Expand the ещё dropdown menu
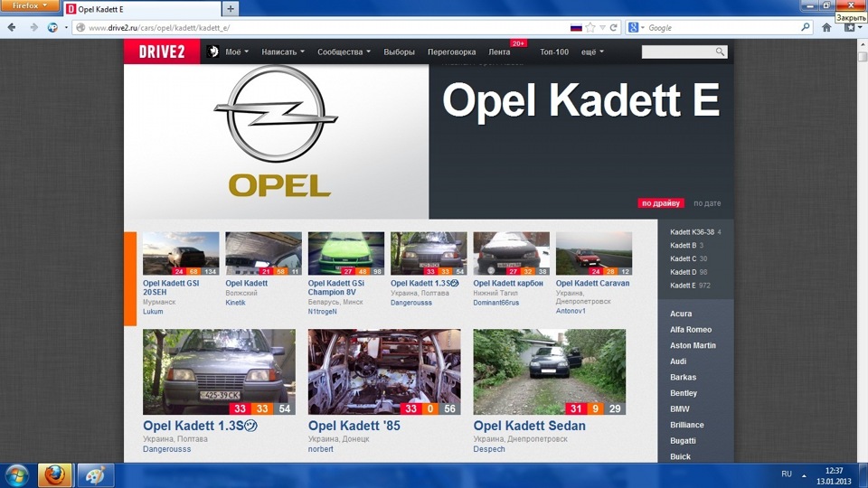Image resolution: width=868 pixels, height=488 pixels. [x=592, y=52]
